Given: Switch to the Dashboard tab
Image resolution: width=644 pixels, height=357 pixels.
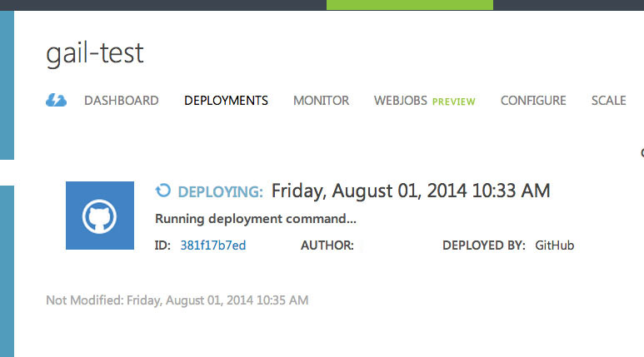Looking at the screenshot, I should tap(121, 101).
